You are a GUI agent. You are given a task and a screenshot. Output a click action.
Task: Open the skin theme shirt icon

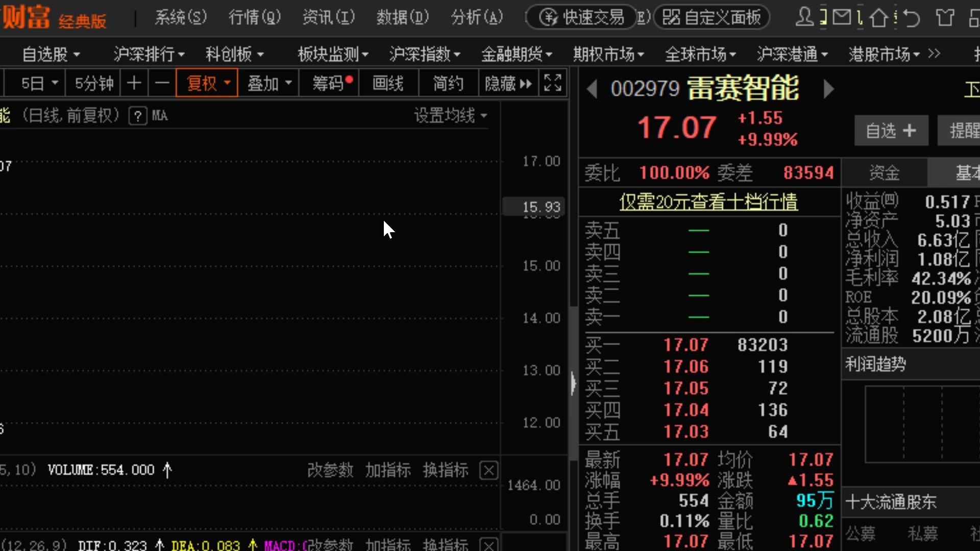945,17
